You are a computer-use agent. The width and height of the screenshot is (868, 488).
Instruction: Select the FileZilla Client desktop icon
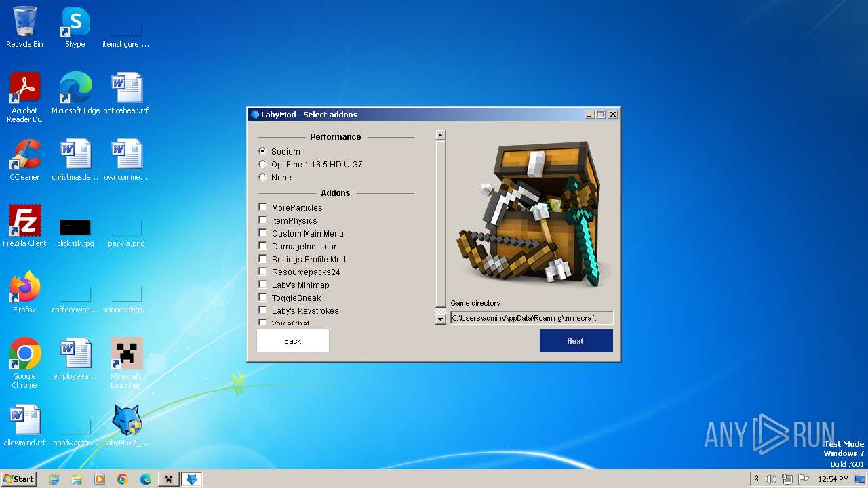click(x=24, y=227)
